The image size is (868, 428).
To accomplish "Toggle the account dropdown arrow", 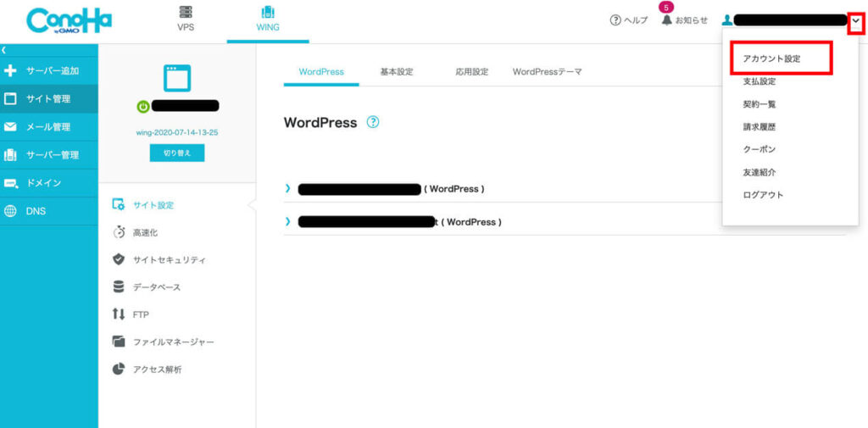I will 856,21.
